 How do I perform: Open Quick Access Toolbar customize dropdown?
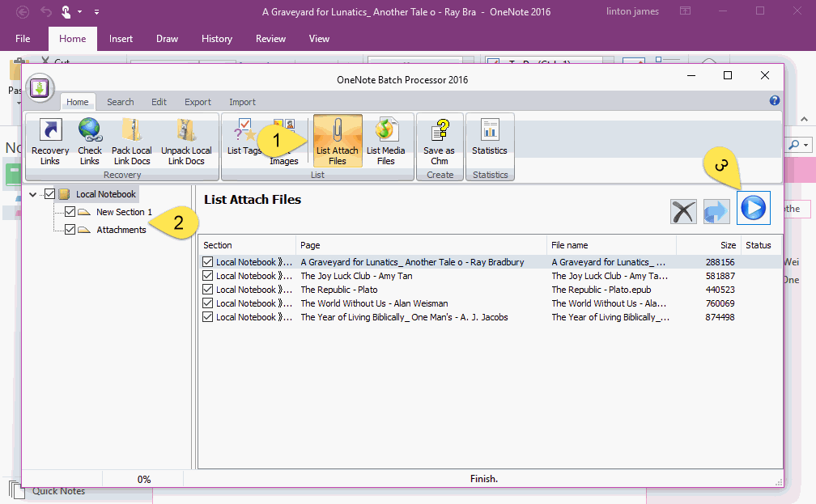[x=97, y=12]
